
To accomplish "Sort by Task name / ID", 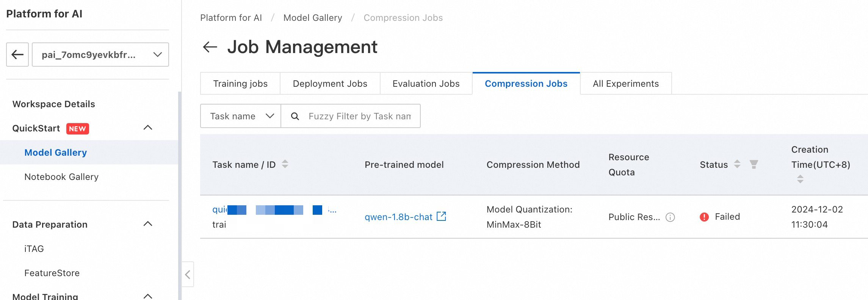I will [285, 164].
